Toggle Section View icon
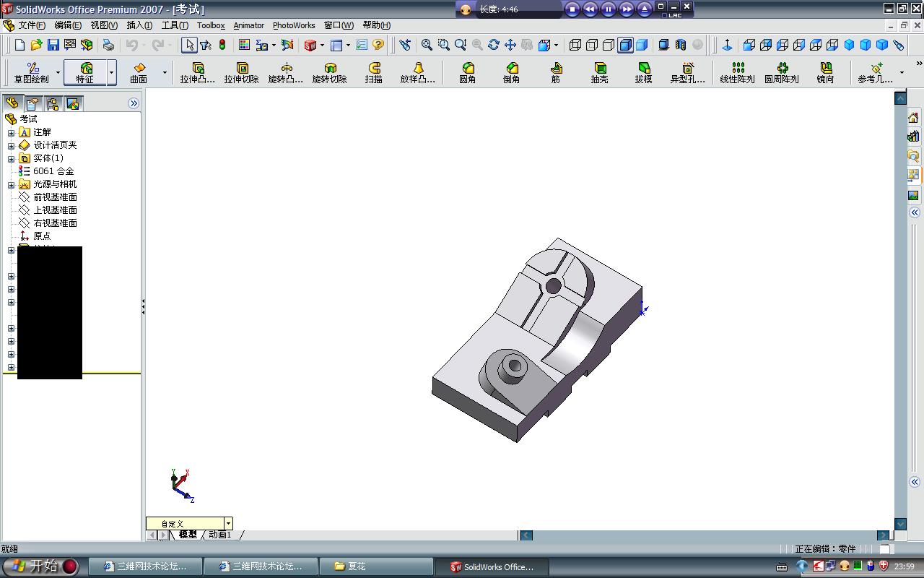Image resolution: width=924 pixels, height=578 pixels. [681, 45]
